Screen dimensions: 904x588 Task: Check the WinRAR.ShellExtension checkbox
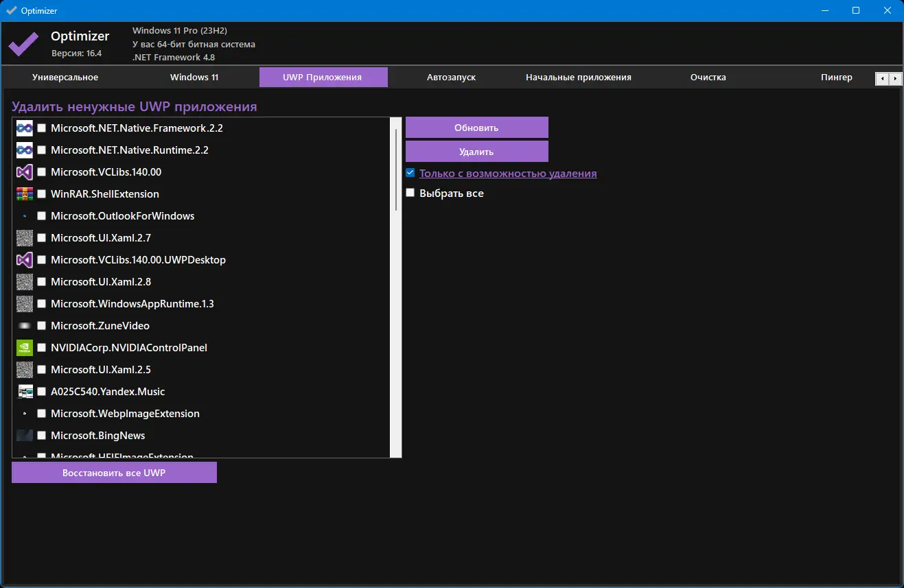click(x=42, y=194)
